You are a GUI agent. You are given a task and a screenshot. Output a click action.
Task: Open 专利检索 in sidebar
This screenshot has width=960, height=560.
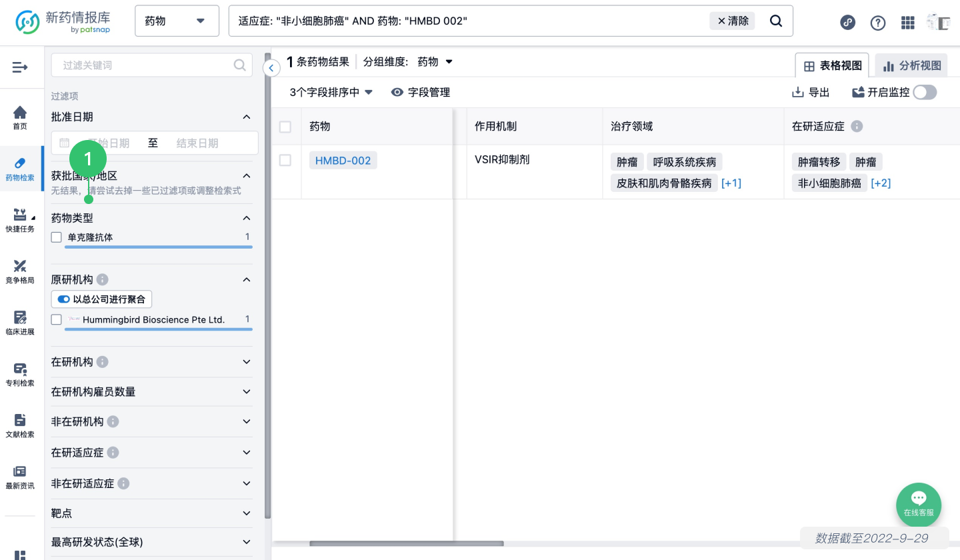[20, 375]
